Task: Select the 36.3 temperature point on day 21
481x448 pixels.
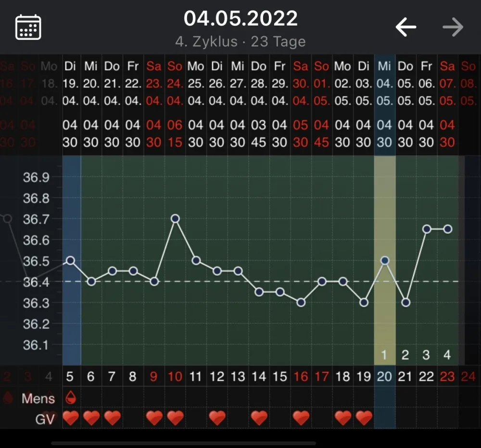Action: (x=405, y=303)
